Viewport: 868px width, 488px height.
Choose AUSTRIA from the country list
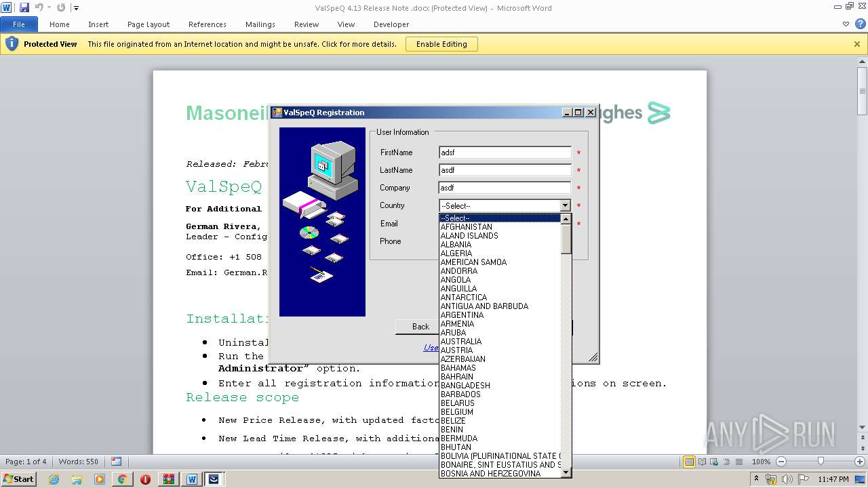click(x=500, y=350)
